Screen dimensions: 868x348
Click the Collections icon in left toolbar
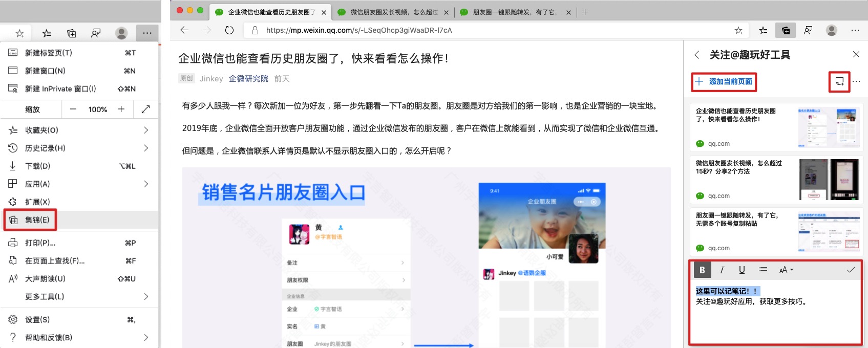coord(72,33)
